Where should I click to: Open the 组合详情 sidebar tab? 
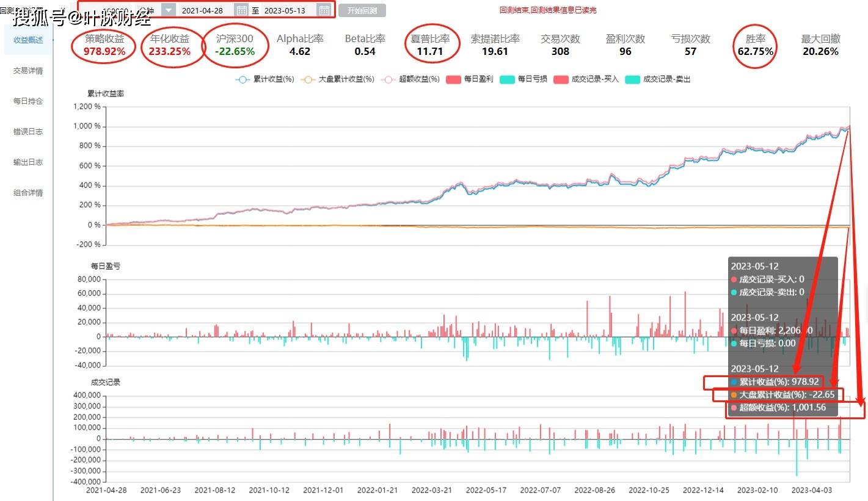coord(28,192)
